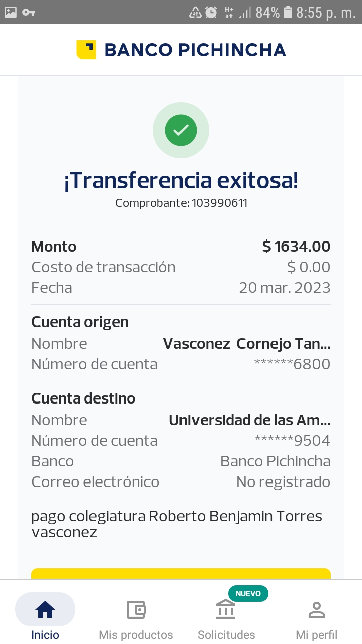Tap the green success checkmark icon
Viewport: 362px width, 644px height.
coord(181,130)
